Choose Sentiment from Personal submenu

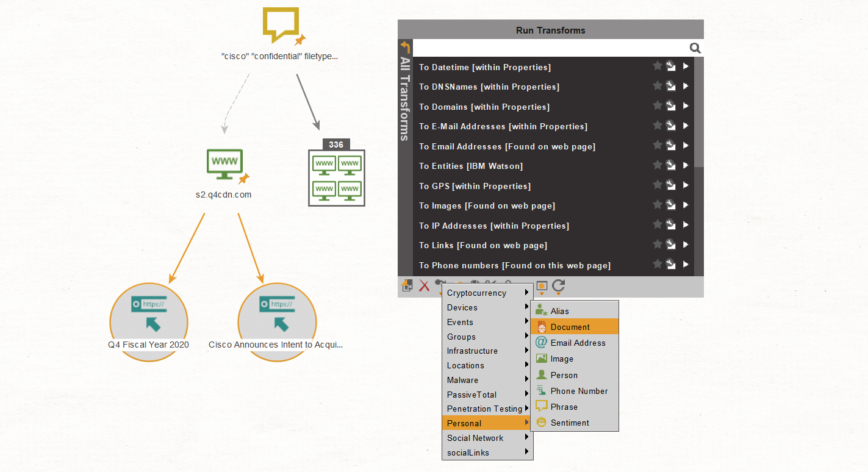575,423
